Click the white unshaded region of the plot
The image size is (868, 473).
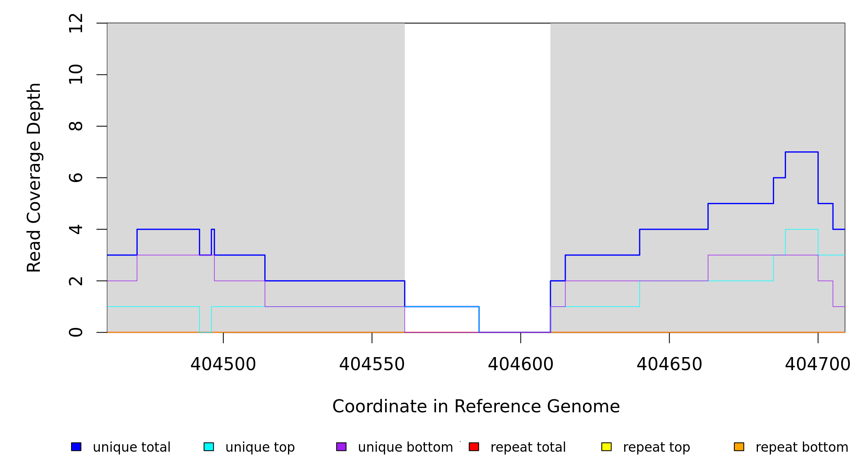coord(477,158)
